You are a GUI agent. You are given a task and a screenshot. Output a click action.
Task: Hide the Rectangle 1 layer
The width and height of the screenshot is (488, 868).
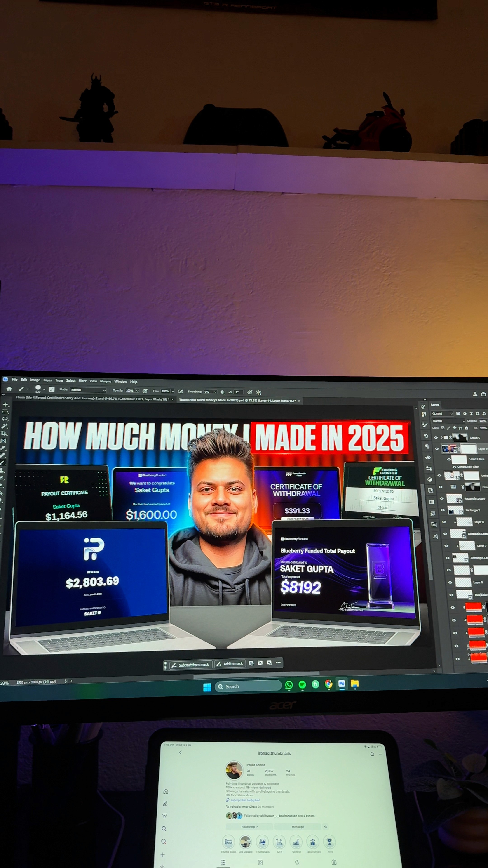pyautogui.click(x=443, y=510)
